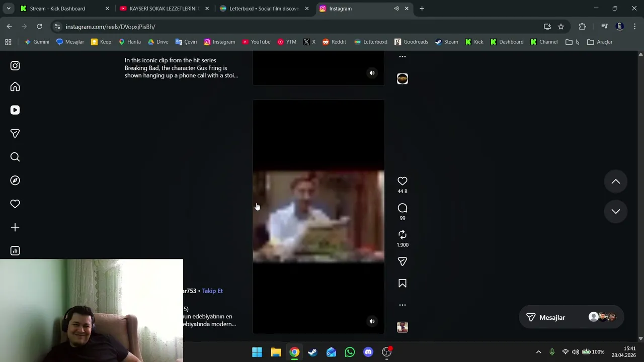
Task: Open more options dots below bookmark icon
Action: (403, 305)
